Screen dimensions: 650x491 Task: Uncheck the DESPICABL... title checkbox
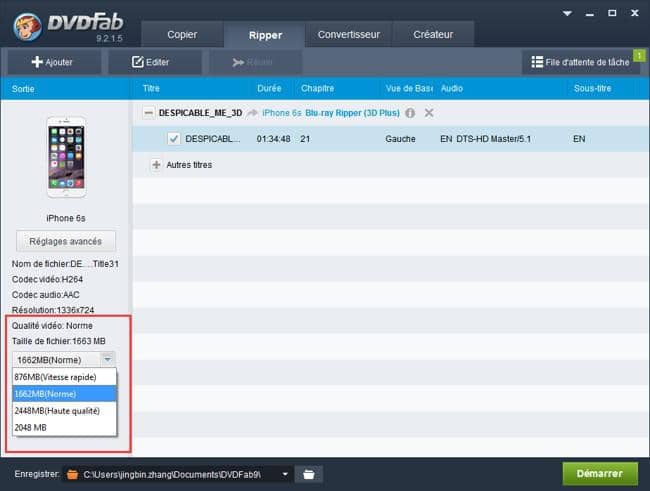click(x=174, y=139)
